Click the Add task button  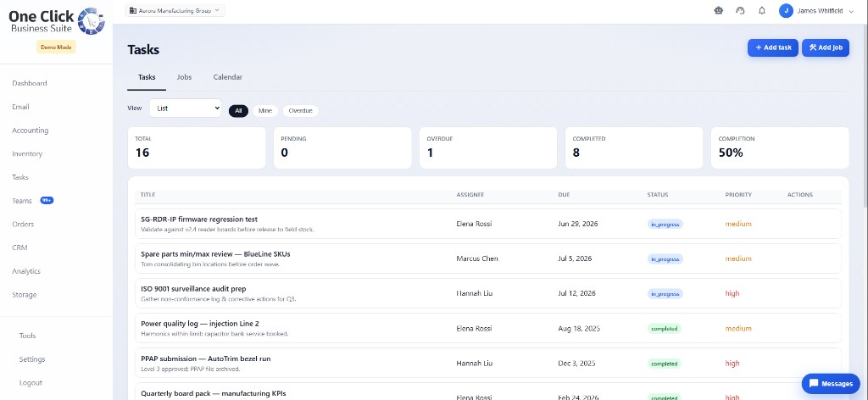click(773, 47)
